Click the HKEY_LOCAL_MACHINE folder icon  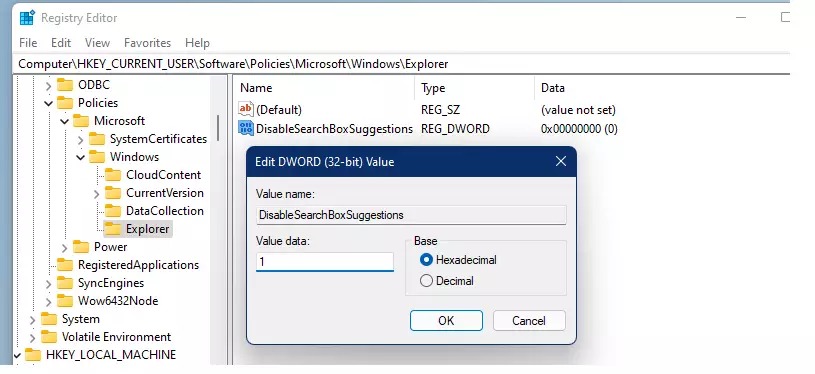(x=33, y=354)
